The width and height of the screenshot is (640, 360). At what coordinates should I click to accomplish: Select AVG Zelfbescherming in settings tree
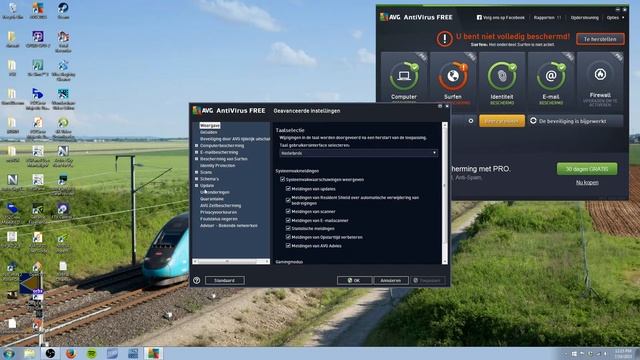[220, 206]
